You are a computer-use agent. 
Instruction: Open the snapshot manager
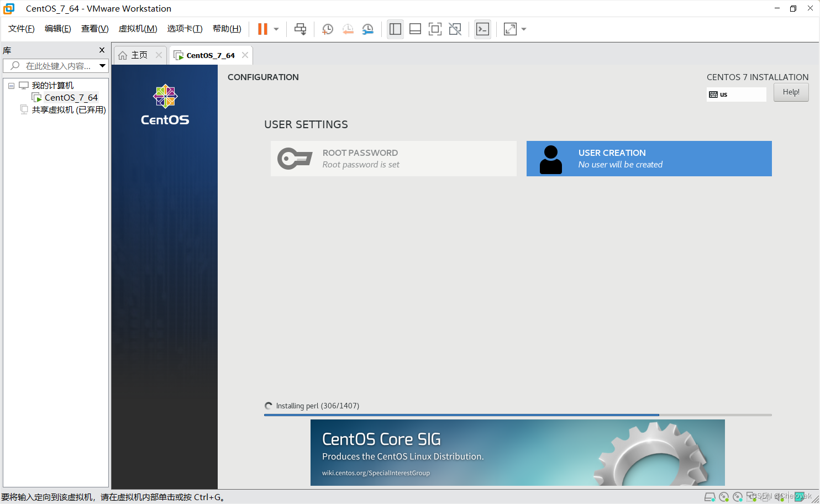367,29
